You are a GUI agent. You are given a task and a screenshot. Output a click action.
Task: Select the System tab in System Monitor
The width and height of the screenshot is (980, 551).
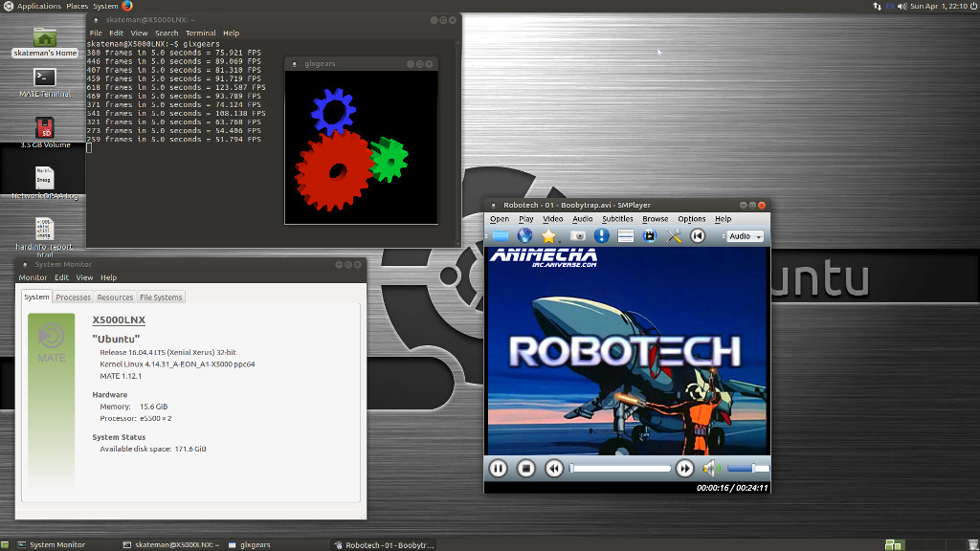37,297
